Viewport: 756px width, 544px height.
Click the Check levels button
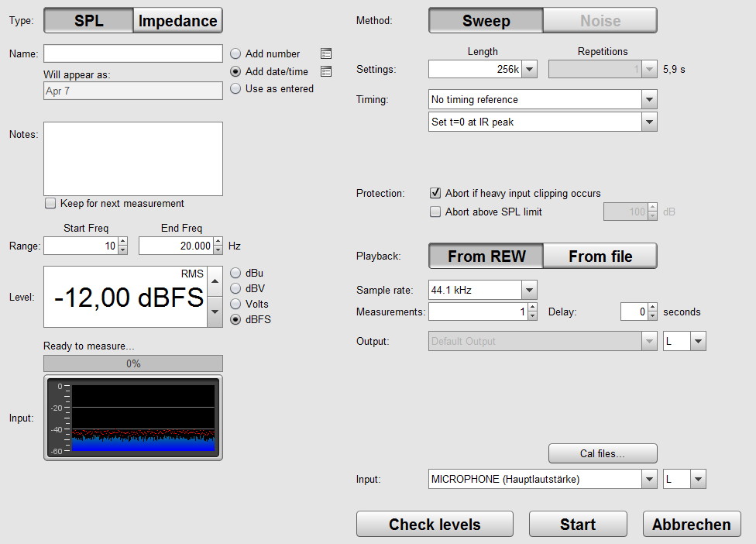435,525
